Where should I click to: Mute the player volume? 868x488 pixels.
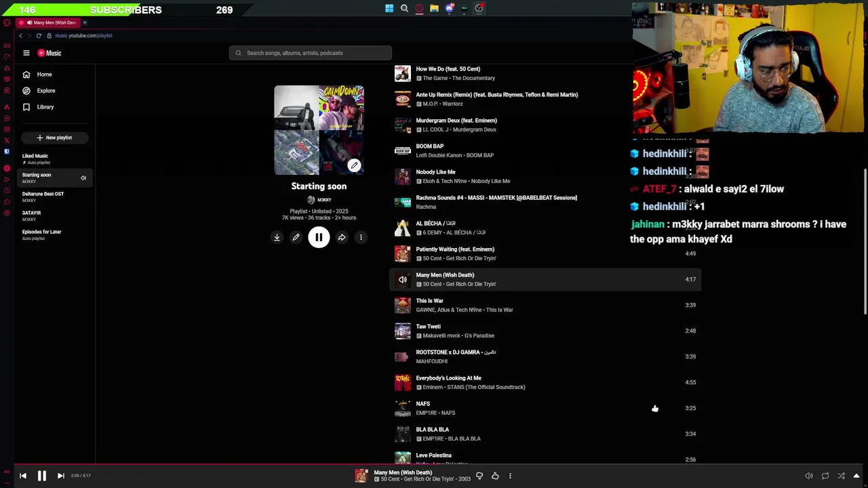808,476
